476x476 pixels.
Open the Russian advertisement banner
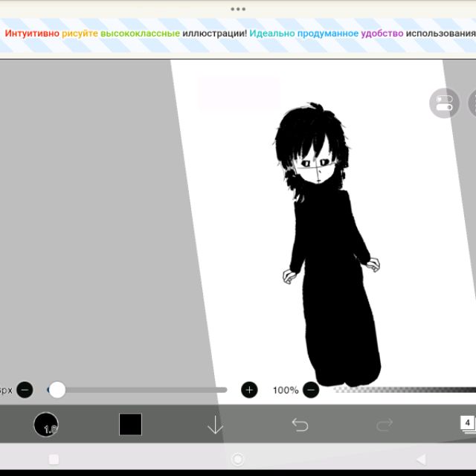tap(238, 36)
